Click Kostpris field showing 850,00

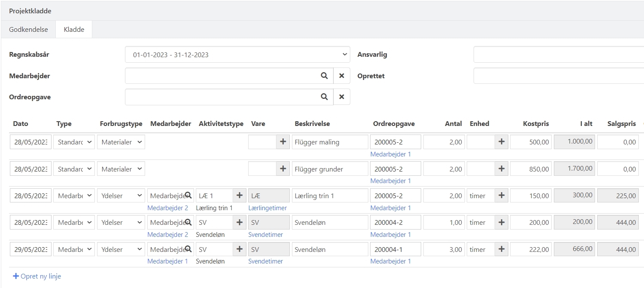coord(531,169)
